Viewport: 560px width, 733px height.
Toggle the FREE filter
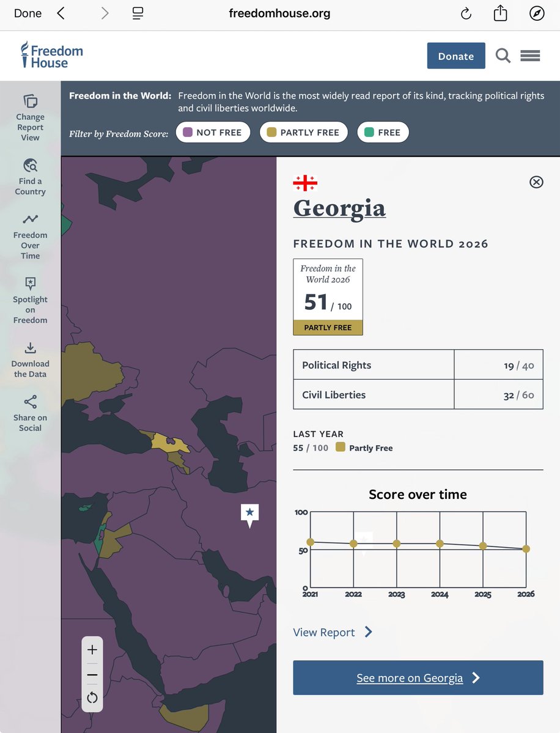383,132
